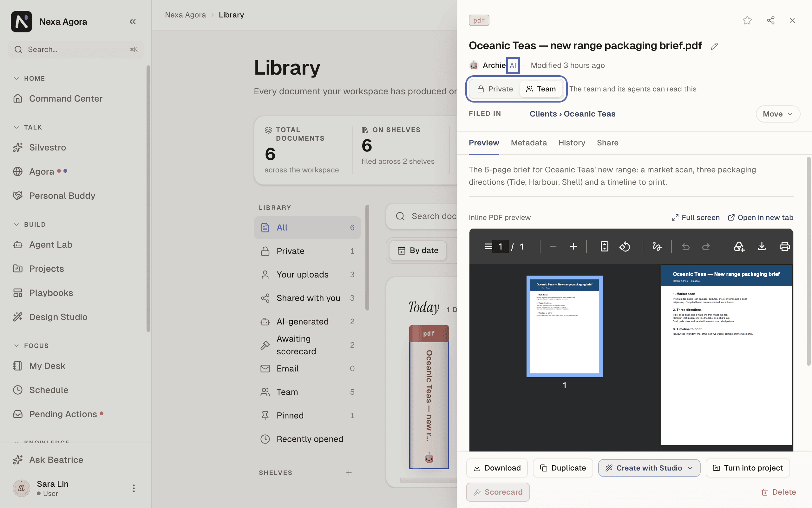Image resolution: width=812 pixels, height=508 pixels.
Task: Open Sara Lin user options menu
Action: coord(134,488)
